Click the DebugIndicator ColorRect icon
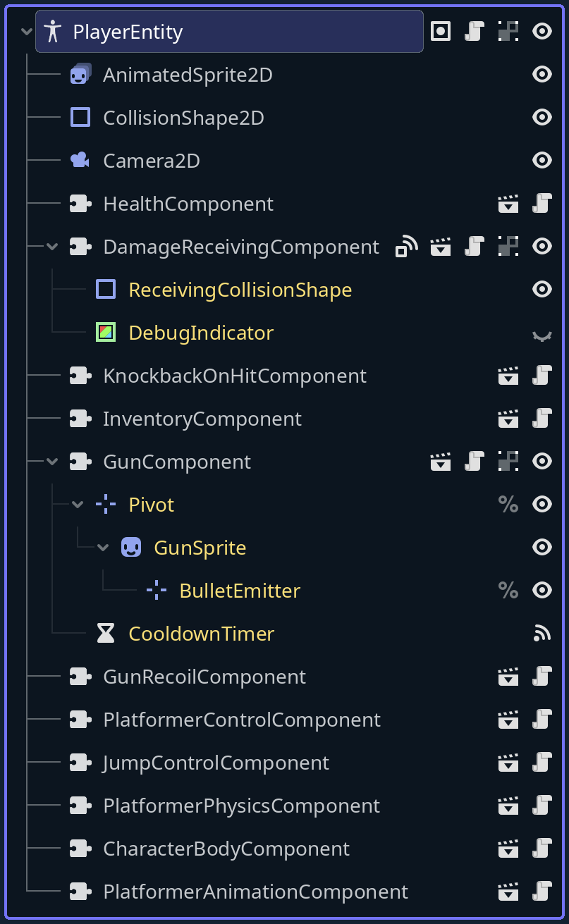Screen dimensions: 569x924 tap(106, 332)
